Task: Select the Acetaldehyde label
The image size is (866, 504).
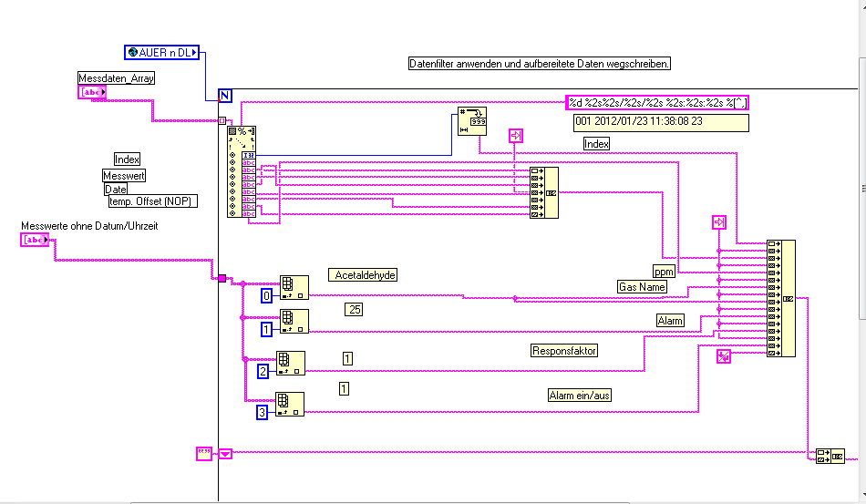Action: (363, 275)
